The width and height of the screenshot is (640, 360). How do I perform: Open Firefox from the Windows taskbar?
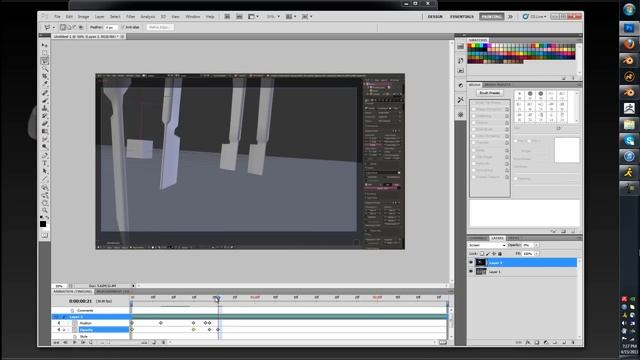click(629, 44)
